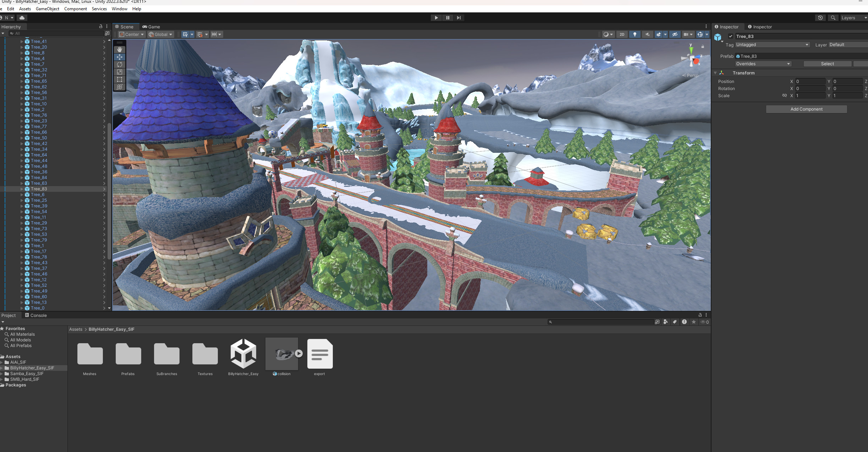Image resolution: width=868 pixels, height=452 pixels.
Task: Uncheck the Tree_83 active checkbox in Inspector
Action: click(x=731, y=36)
